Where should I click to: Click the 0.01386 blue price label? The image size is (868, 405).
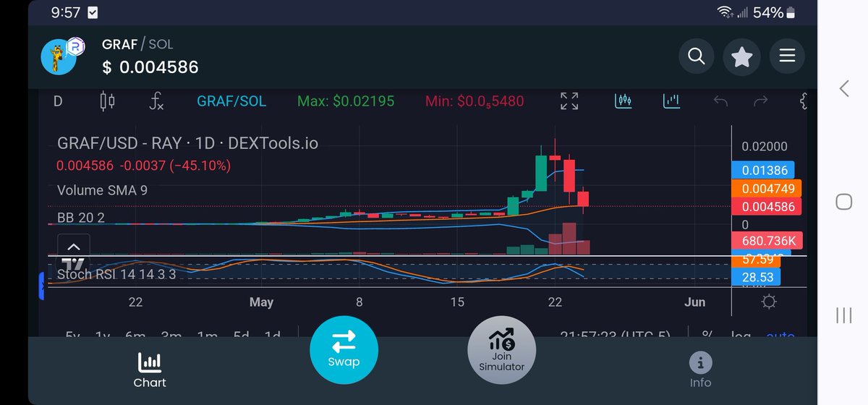[x=762, y=171]
